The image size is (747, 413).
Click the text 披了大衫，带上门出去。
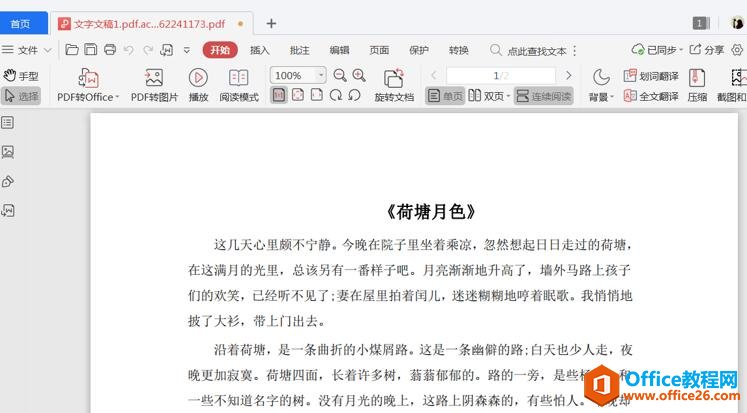(257, 321)
